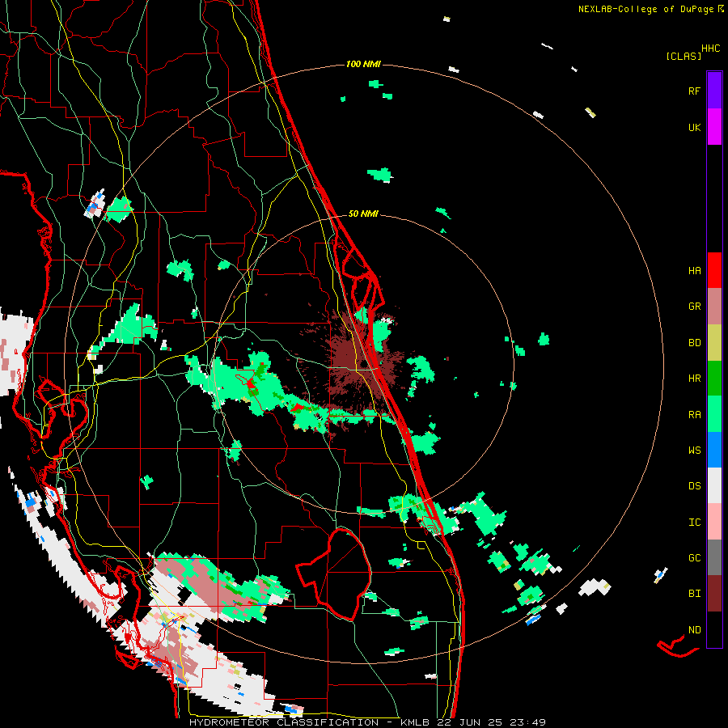Image resolution: width=728 pixels, height=728 pixels.
Task: Select the IC pink legend swatch
Action: (714, 522)
